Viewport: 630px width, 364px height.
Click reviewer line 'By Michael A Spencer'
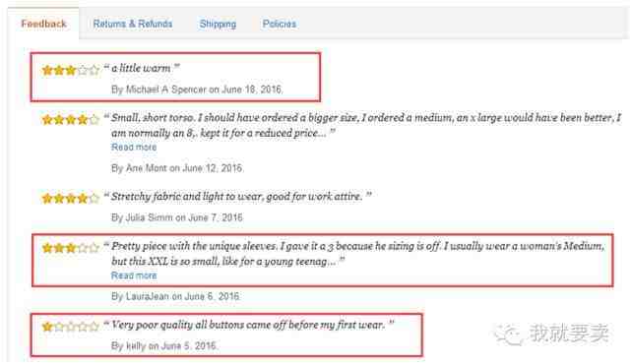click(x=197, y=90)
